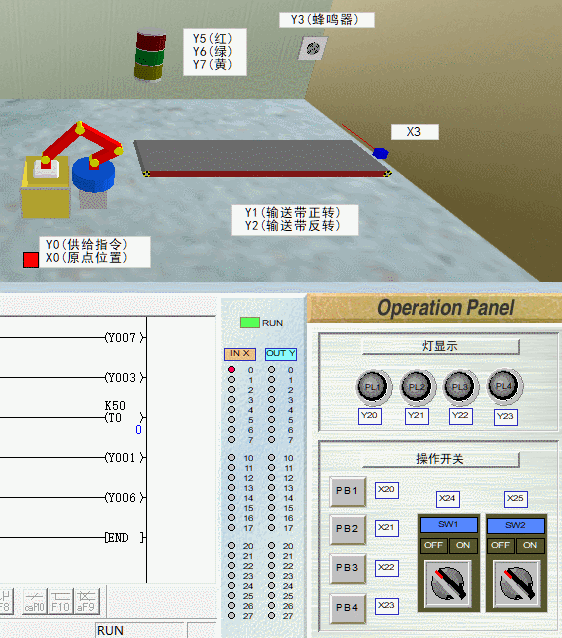This screenshot has height=638, width=562.
Task: Click the PL2 indicator lamp
Action: coord(416,387)
